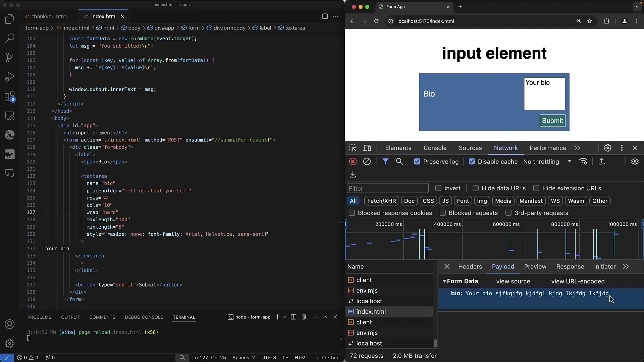Screen dimensions: 644x362
Task: Select the index.html request in Name list
Action: tap(371, 311)
